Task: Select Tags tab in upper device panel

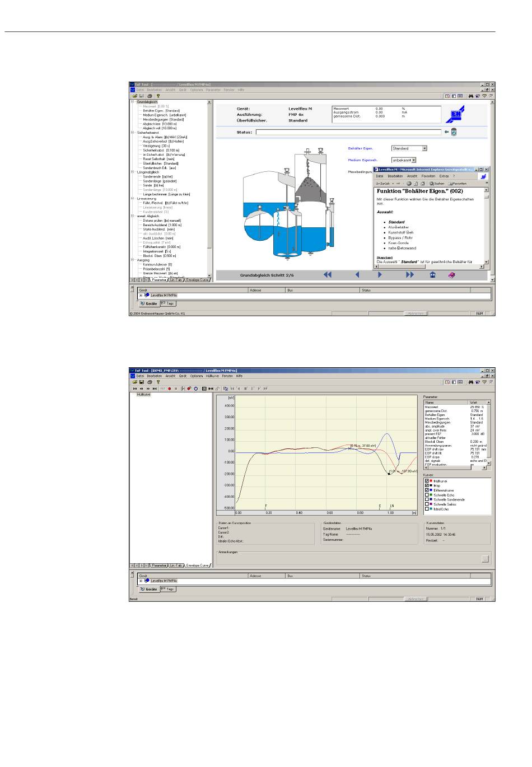Action: tap(168, 303)
